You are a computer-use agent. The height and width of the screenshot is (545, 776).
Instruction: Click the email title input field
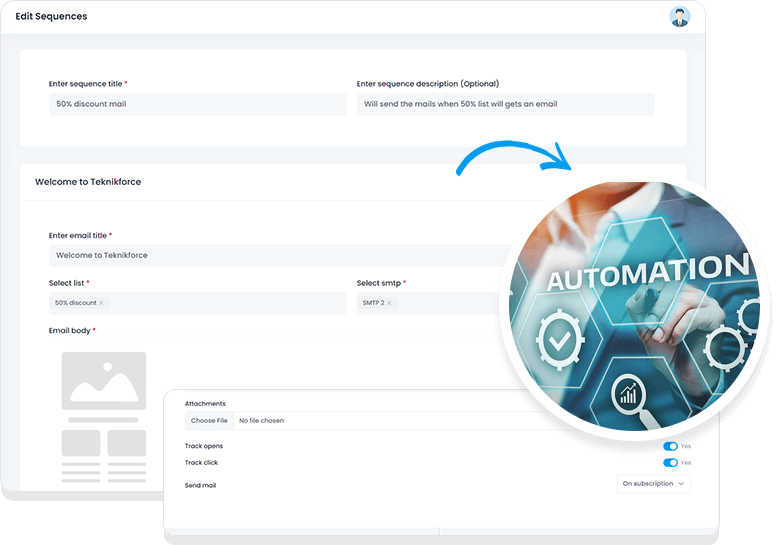tap(280, 255)
